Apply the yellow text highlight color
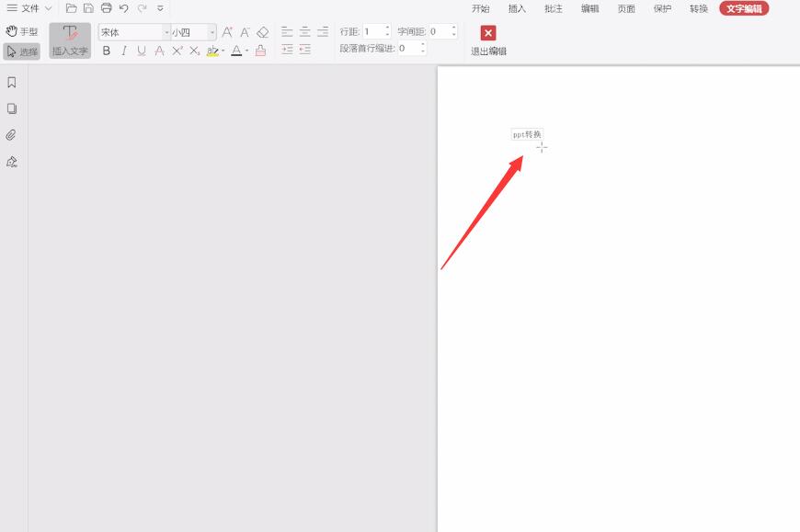Image resolution: width=800 pixels, height=532 pixels. pos(212,51)
